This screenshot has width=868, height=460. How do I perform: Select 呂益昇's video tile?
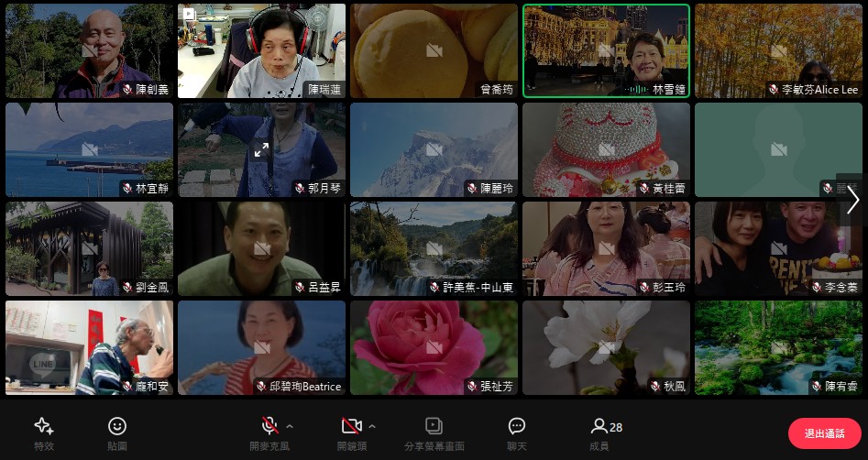click(261, 248)
